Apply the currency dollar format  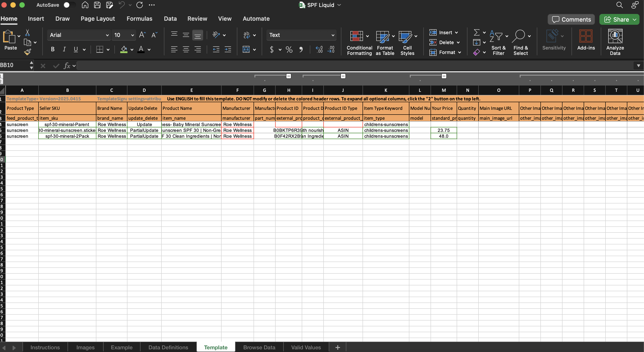tap(272, 50)
